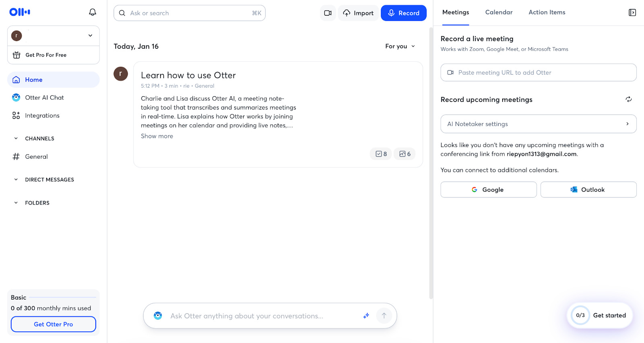Screen dimensions: 644x343
Task: Expand the FOLDERS section
Action: point(16,203)
